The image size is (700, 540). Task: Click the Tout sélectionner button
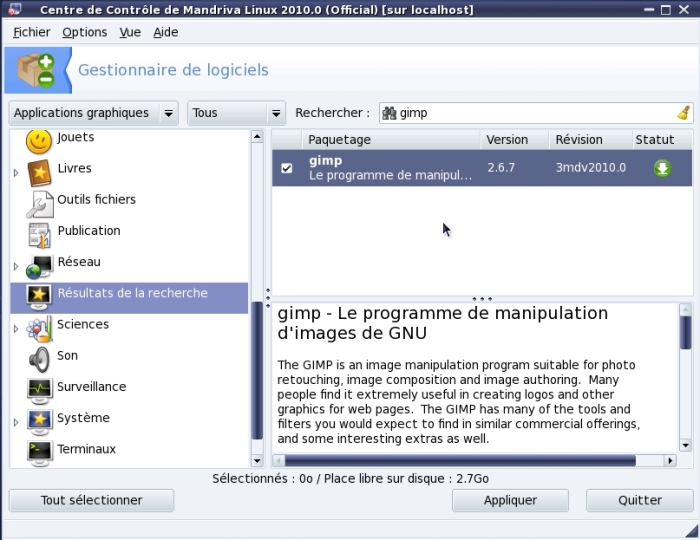pyautogui.click(x=91, y=500)
